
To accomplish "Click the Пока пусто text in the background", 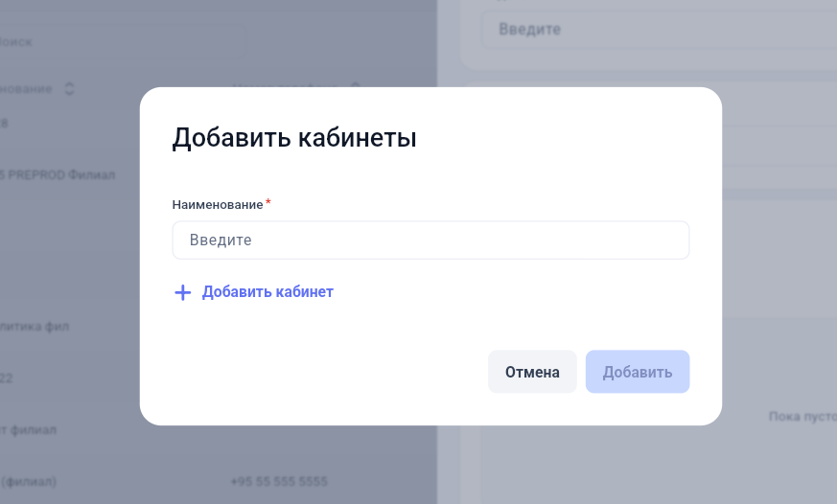I will click(802, 416).
